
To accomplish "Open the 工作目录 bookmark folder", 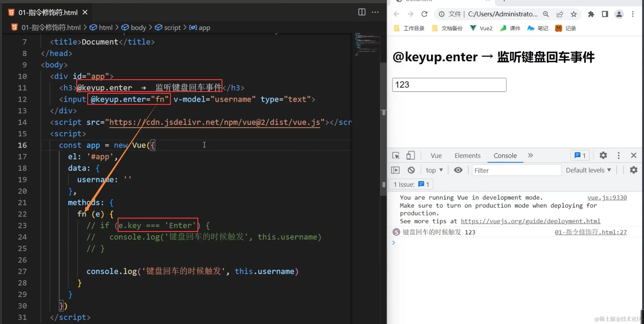I will [409, 28].
